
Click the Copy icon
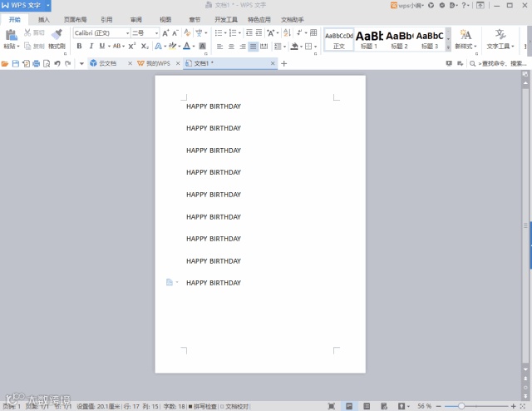27,46
